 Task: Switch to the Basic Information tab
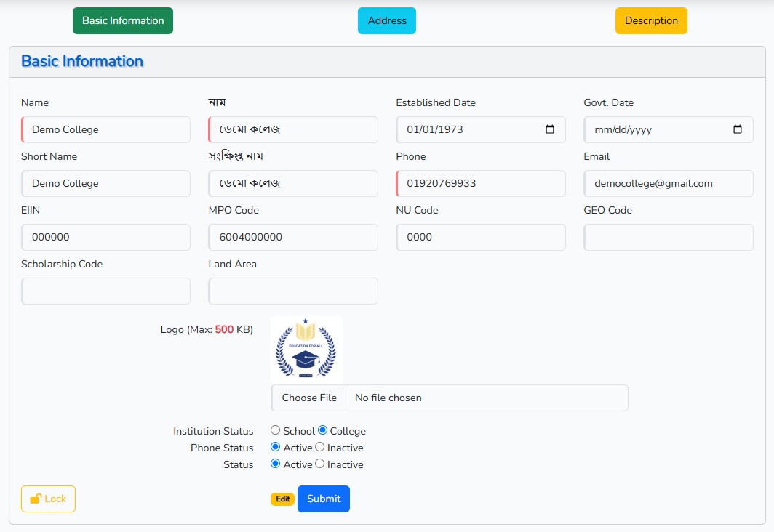[x=123, y=20]
